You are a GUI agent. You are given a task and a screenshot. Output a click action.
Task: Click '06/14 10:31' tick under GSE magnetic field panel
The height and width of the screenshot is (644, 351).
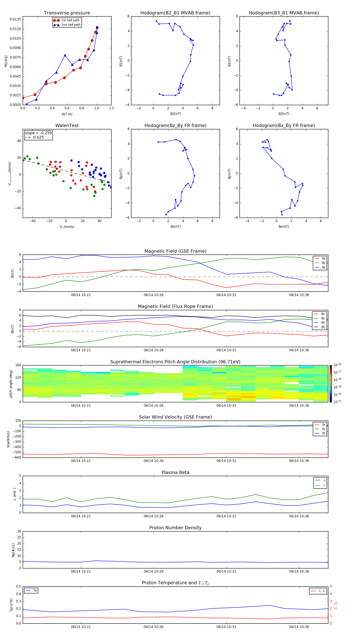pyautogui.click(x=226, y=295)
